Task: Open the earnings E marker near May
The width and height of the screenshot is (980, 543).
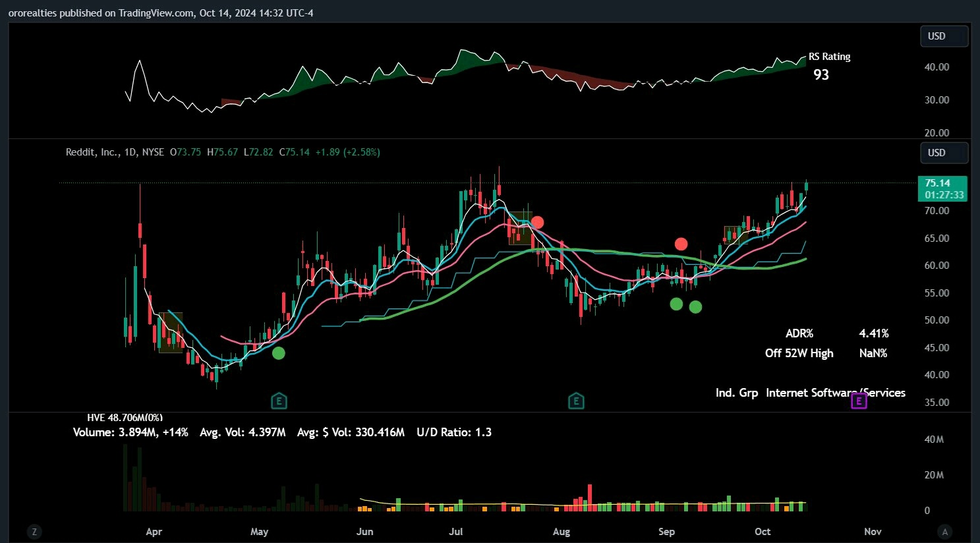Action: click(279, 401)
